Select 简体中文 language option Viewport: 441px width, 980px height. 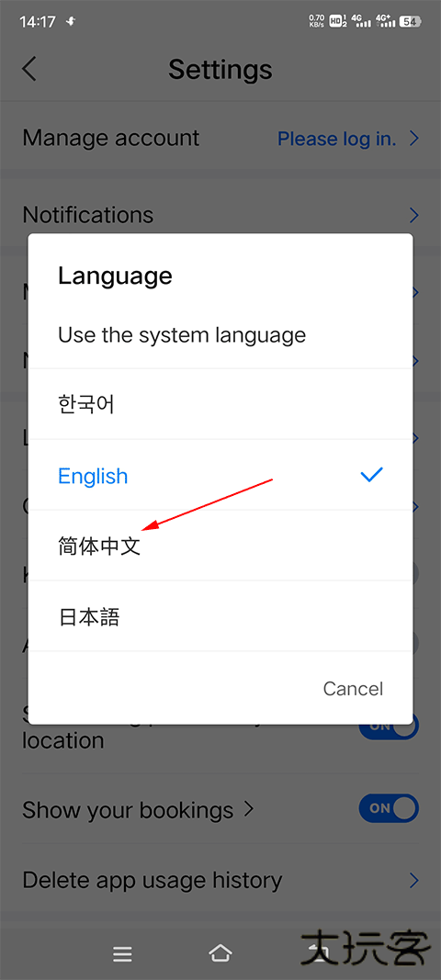coord(220,546)
